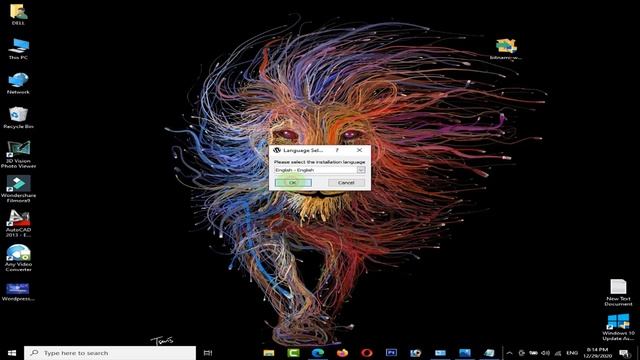Screen dimensions: 640x360
Task: Open network status in system tray
Action: (x=558, y=353)
